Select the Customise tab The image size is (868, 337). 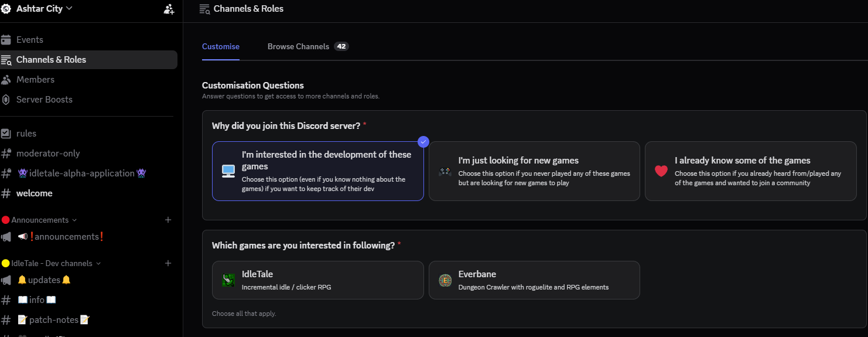pos(221,46)
